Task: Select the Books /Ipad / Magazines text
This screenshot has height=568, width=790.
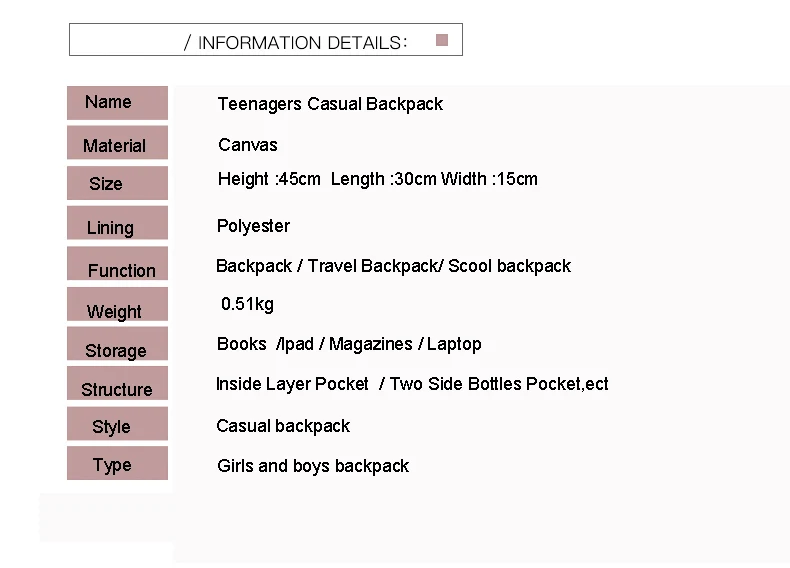Action: pyautogui.click(x=315, y=344)
